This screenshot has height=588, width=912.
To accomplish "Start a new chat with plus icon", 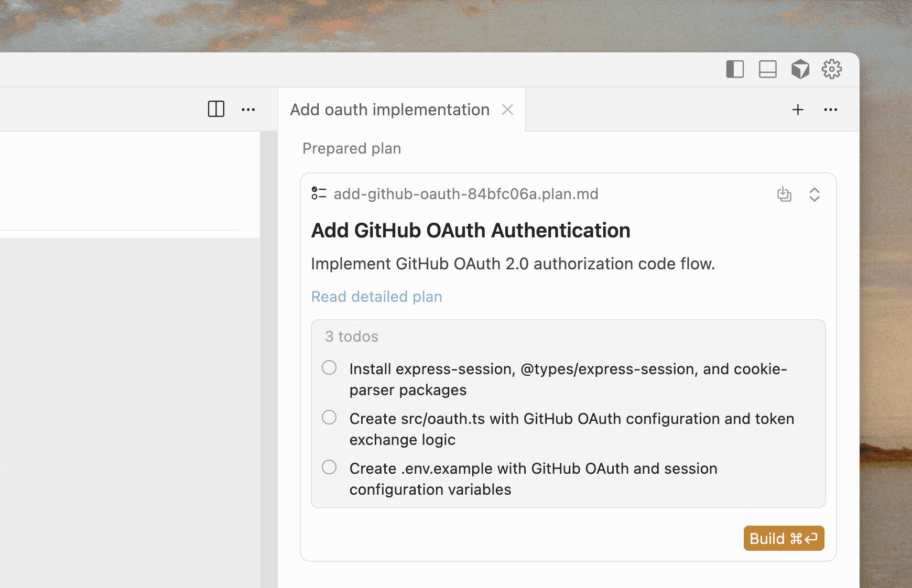I will point(798,110).
